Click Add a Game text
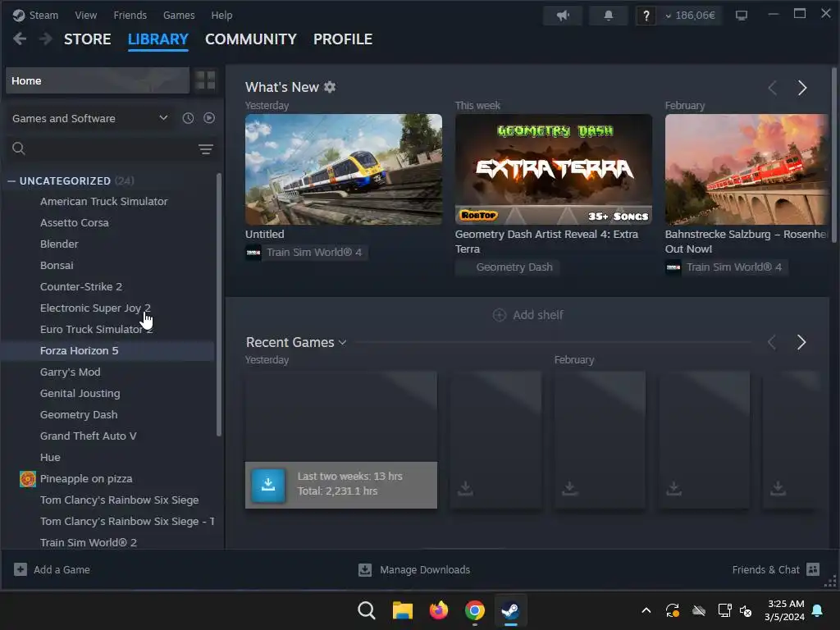 pos(62,570)
